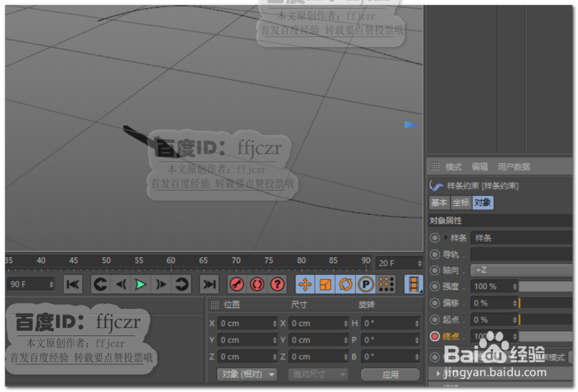Viewport: 578px width, 392px height.
Task: Go to start of animation
Action: pos(73,284)
